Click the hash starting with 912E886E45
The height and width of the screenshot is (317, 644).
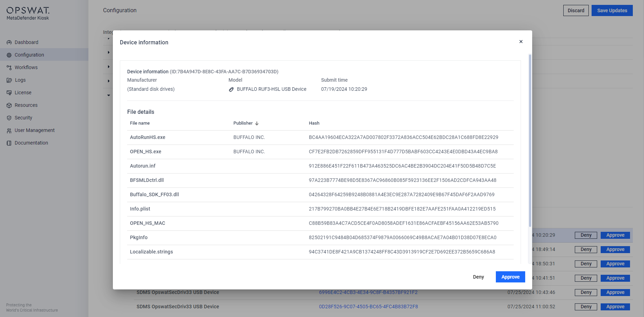coord(403,166)
